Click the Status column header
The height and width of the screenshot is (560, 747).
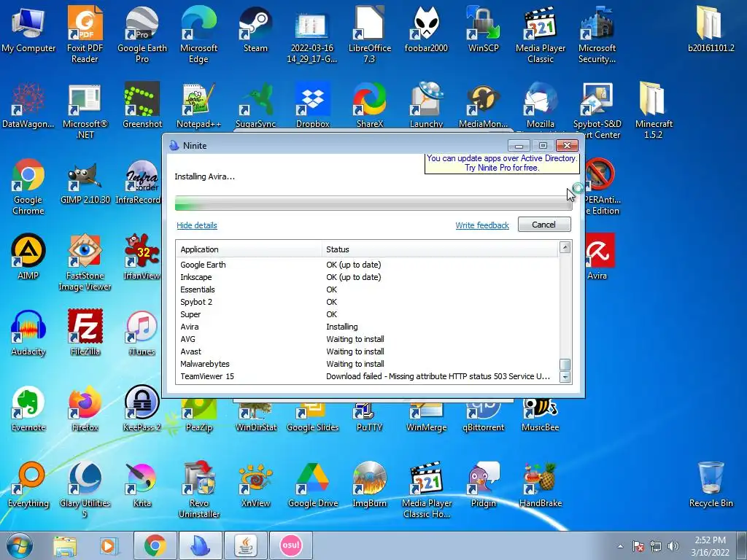click(x=440, y=249)
